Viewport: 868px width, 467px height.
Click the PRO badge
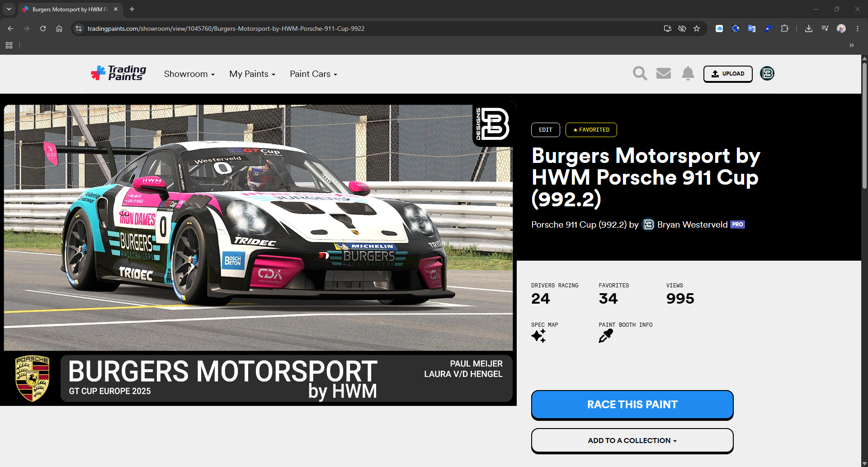tap(737, 224)
